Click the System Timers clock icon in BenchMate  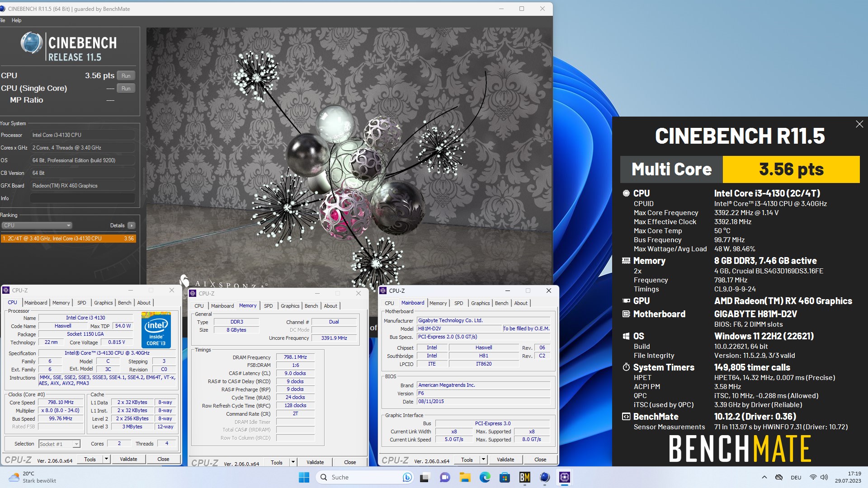point(626,367)
